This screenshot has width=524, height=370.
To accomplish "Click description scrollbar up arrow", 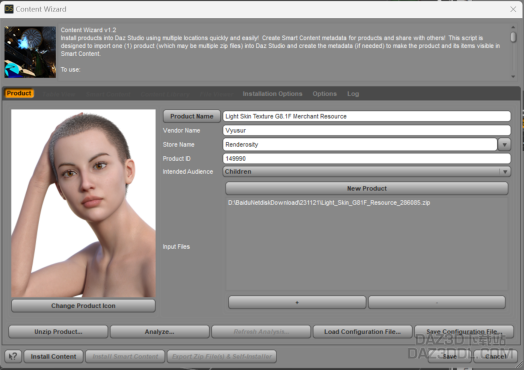I will point(513,27).
